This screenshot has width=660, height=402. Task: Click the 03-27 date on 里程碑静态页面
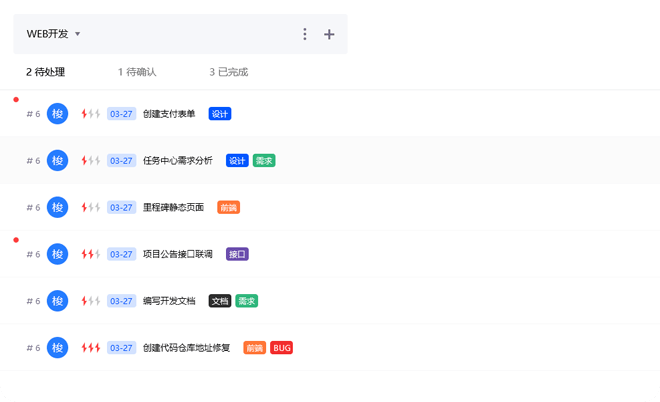(121, 207)
